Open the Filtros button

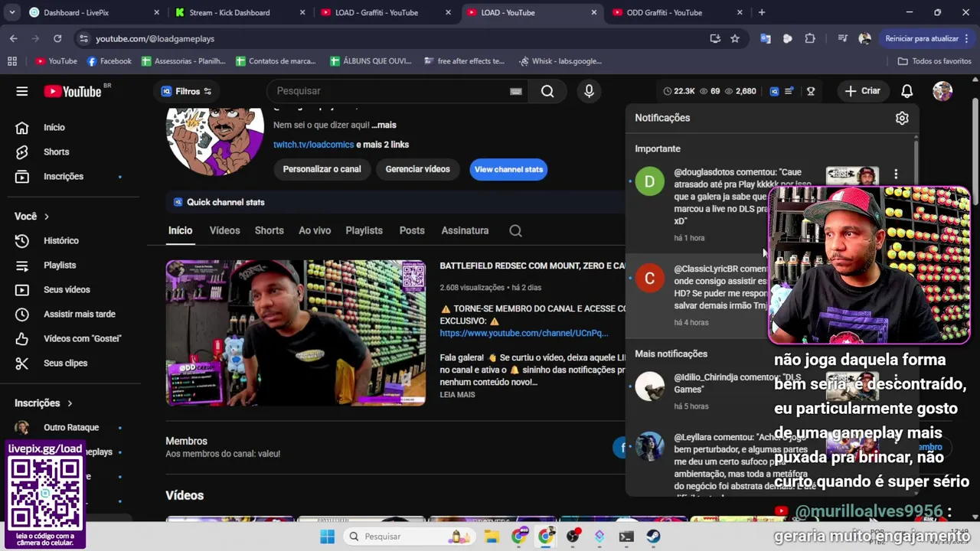[x=187, y=91]
